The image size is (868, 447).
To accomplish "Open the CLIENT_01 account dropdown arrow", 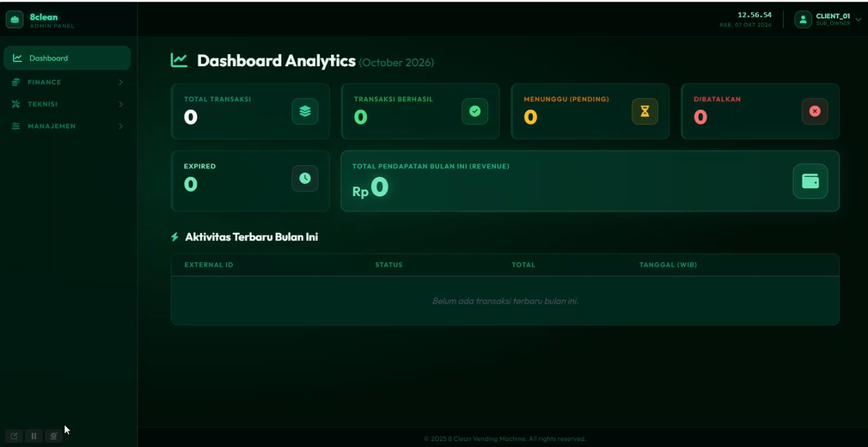I will click(859, 20).
